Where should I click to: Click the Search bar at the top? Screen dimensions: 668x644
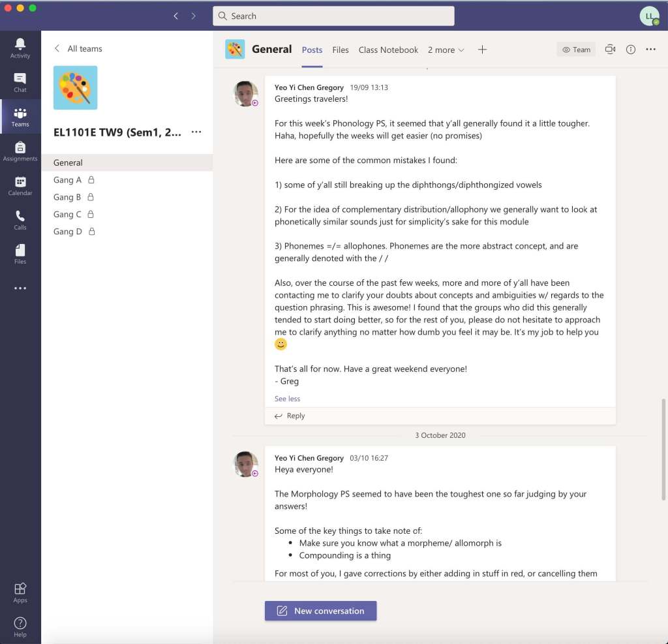333,16
